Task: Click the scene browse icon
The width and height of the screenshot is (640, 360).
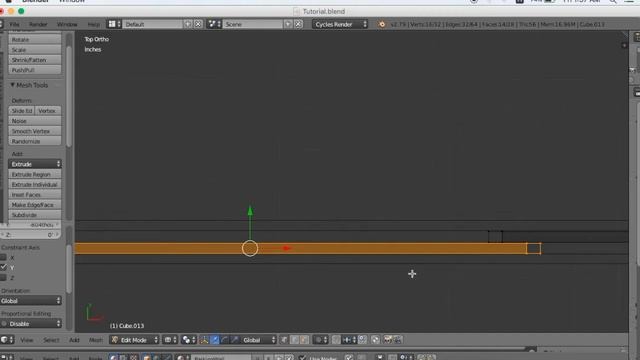Action: [x=214, y=24]
